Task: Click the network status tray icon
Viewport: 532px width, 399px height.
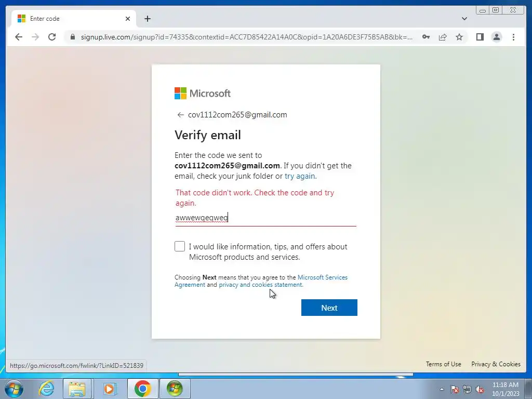Action: click(x=467, y=389)
